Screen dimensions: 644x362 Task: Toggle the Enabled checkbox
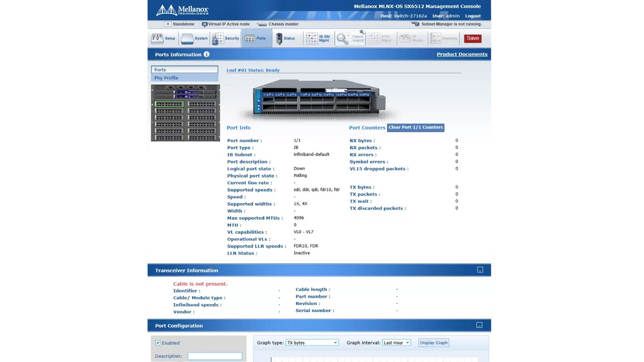[x=158, y=343]
